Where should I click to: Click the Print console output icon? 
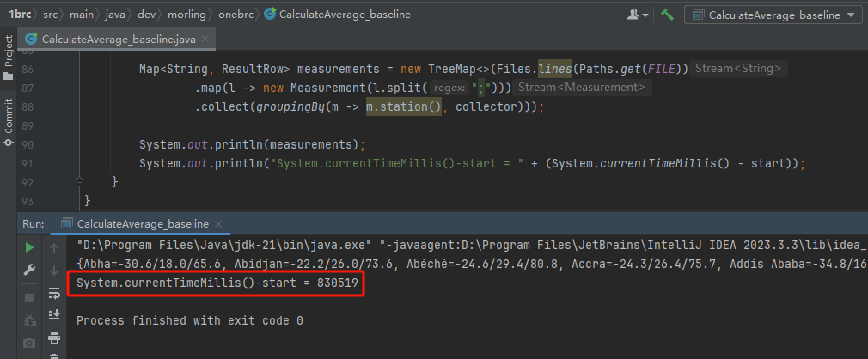[x=53, y=337]
